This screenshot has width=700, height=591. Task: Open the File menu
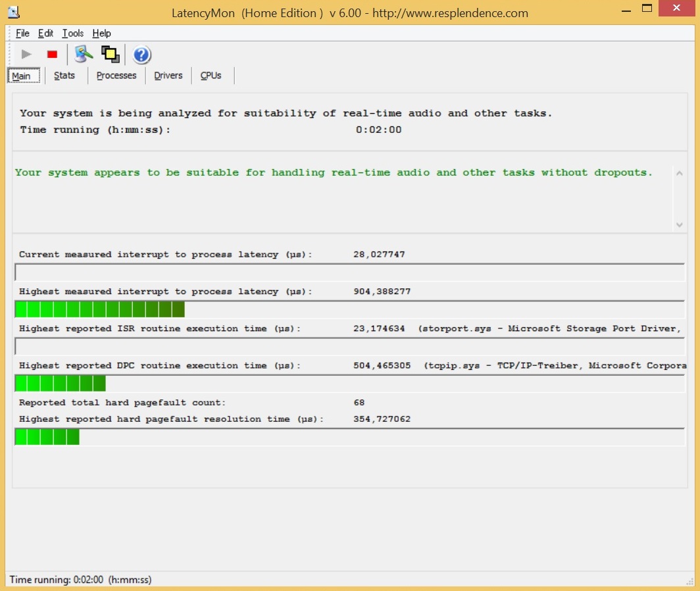tap(22, 33)
